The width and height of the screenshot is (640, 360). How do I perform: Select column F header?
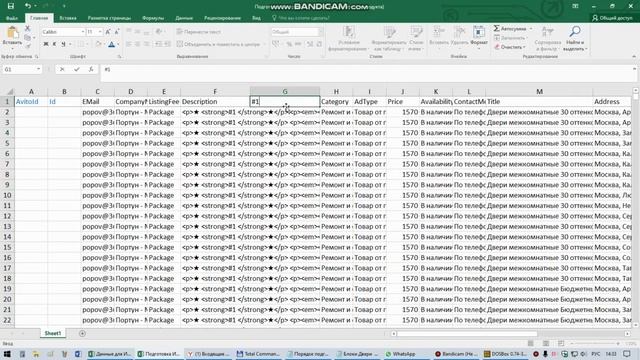[x=215, y=91]
